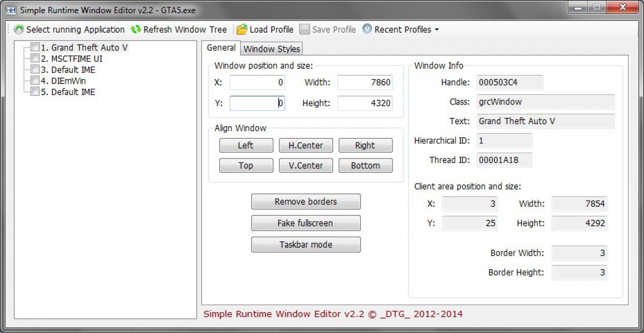This screenshot has height=333, width=644.
Task: Toggle the Grand Theft Auto V checkbox
Action: [35, 47]
